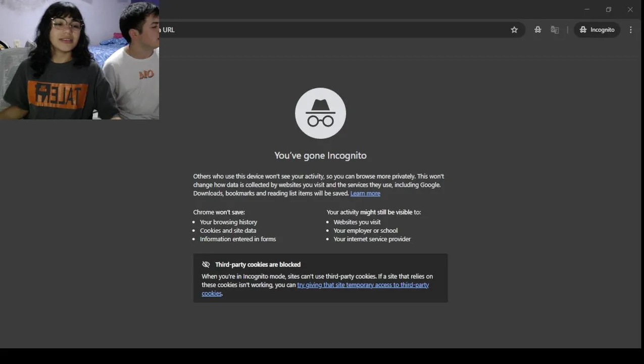Click 'Your activity might still be visible to:'
This screenshot has height=364, width=644.
click(374, 212)
